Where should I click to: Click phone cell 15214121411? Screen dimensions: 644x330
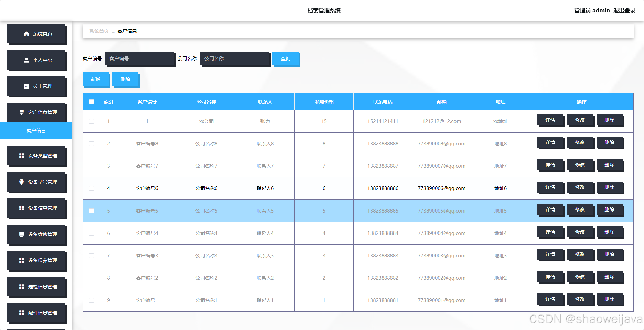tap(383, 121)
